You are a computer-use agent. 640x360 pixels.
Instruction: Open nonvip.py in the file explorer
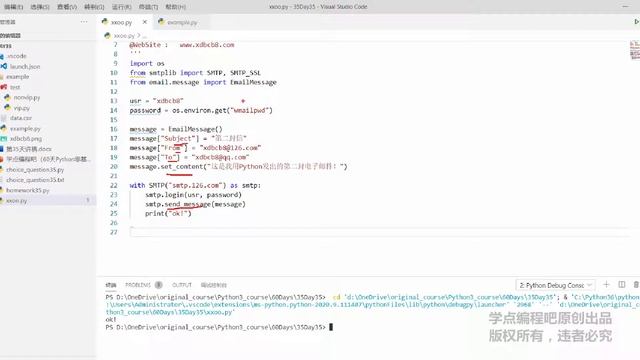point(27,97)
